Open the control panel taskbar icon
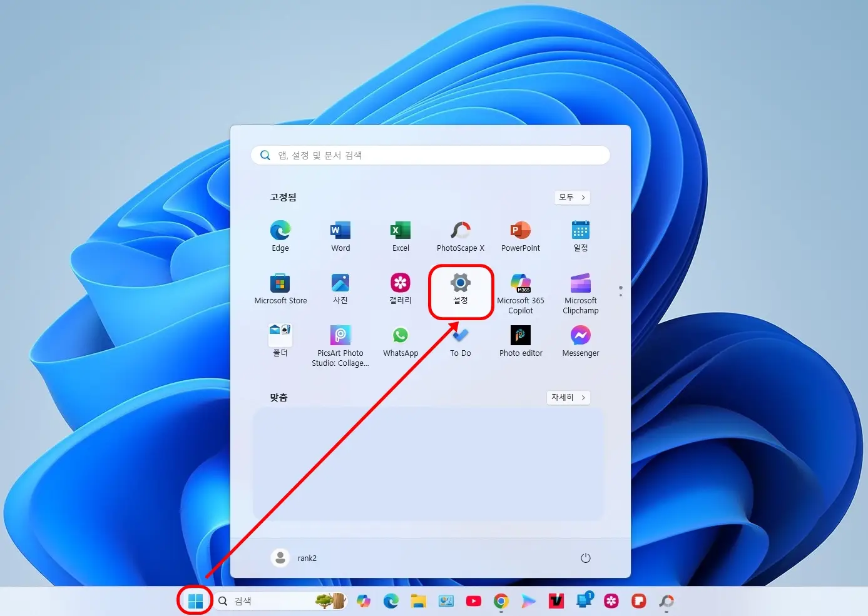The height and width of the screenshot is (616, 868). tap(446, 601)
